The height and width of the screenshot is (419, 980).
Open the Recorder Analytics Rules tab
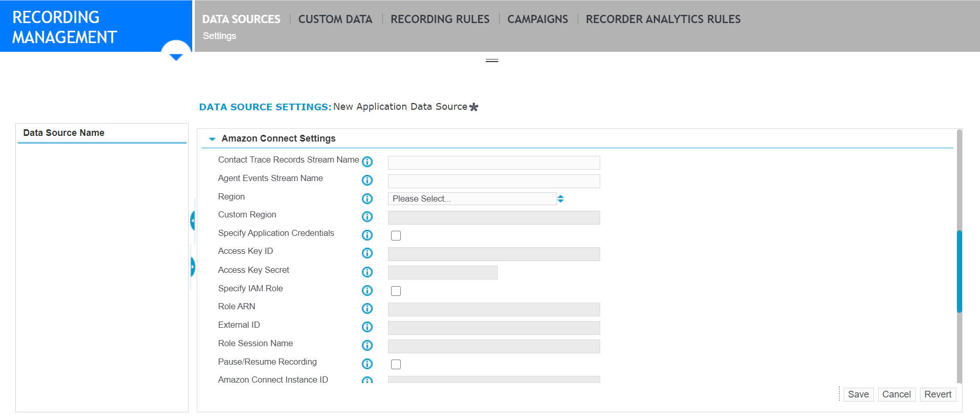pos(663,19)
